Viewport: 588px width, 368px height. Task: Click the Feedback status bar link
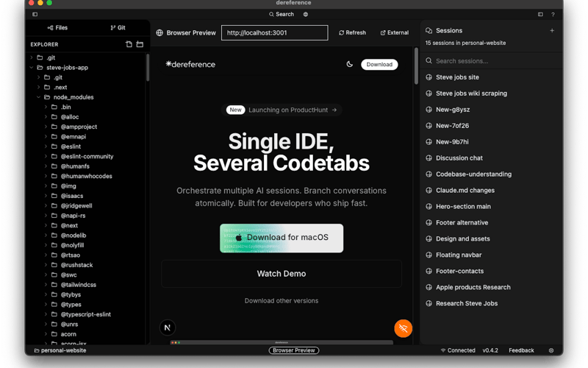coord(521,350)
